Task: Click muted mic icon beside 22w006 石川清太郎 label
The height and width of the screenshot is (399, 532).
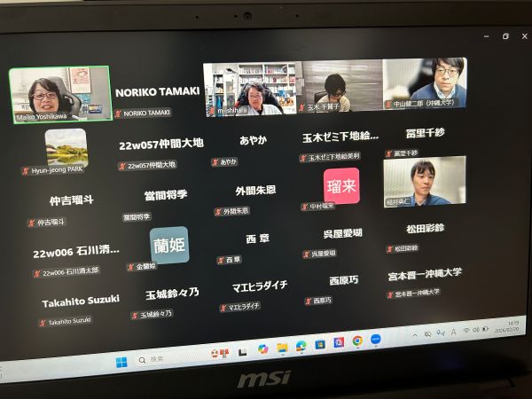Action: coord(37,274)
